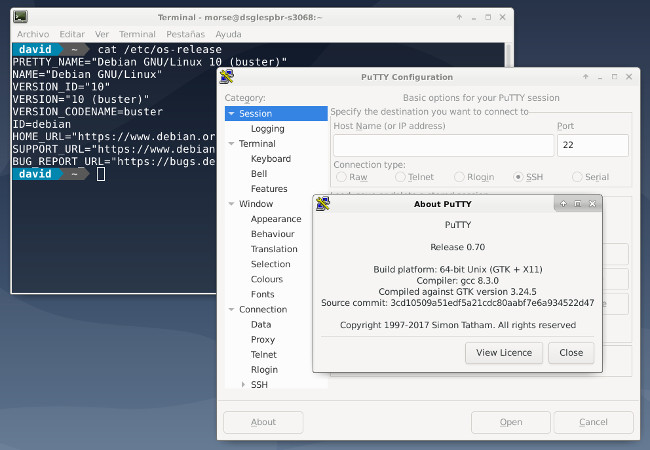Select Connection in category tree
This screenshot has height=450, width=650.
click(x=263, y=309)
